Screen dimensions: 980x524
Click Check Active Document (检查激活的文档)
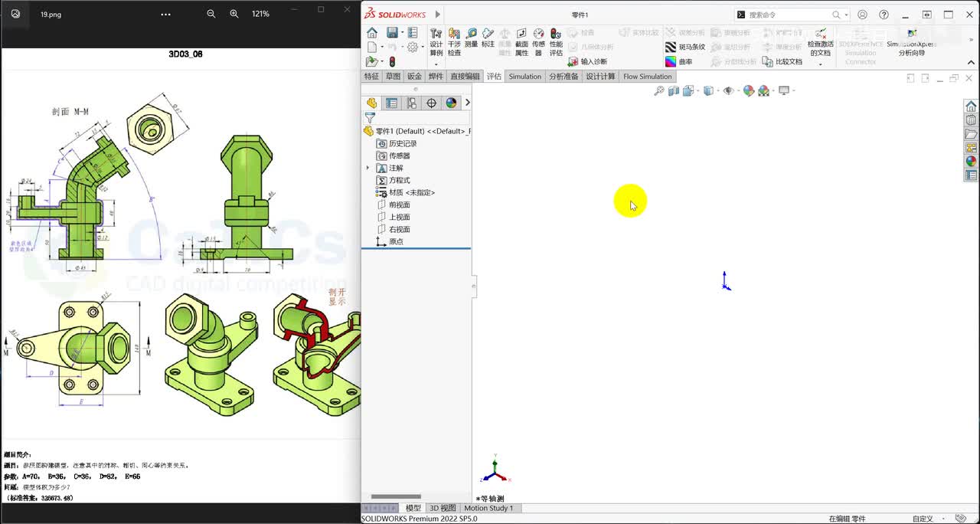pos(820,43)
